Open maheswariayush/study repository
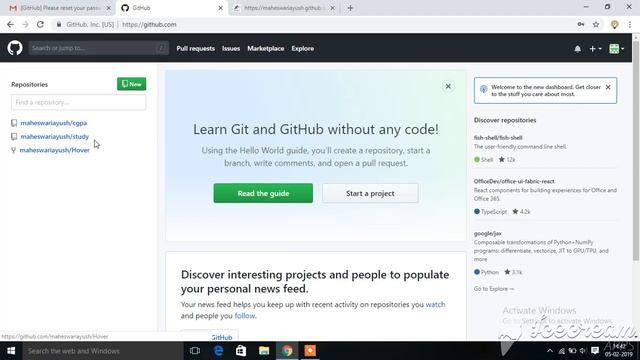Viewport: 640px width, 360px height. (x=55, y=136)
